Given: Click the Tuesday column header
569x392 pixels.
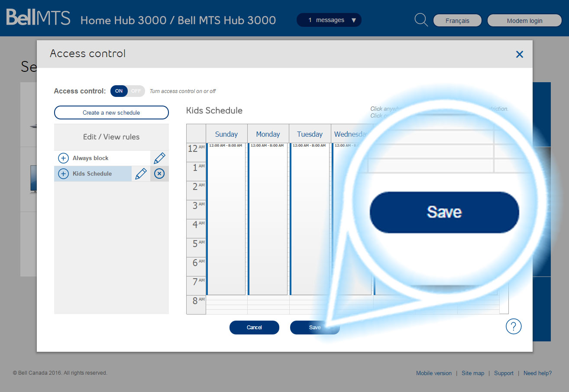Looking at the screenshot, I should tap(310, 134).
